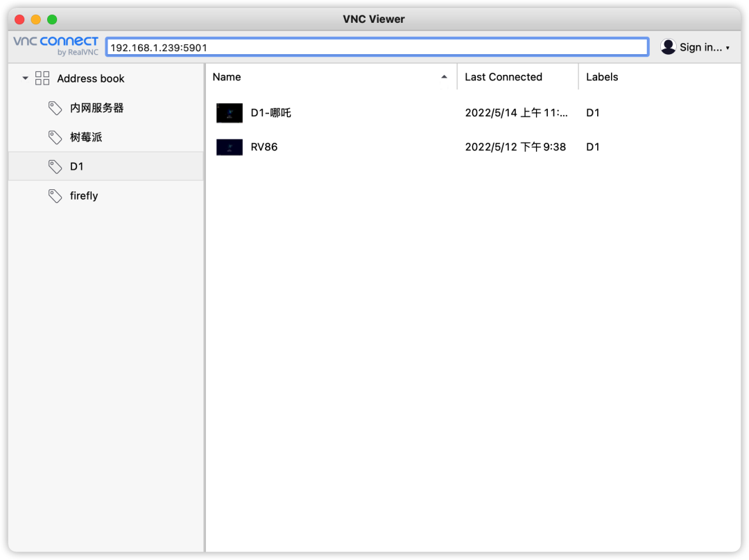
Task: Collapse the Address book tree
Action: click(x=25, y=78)
